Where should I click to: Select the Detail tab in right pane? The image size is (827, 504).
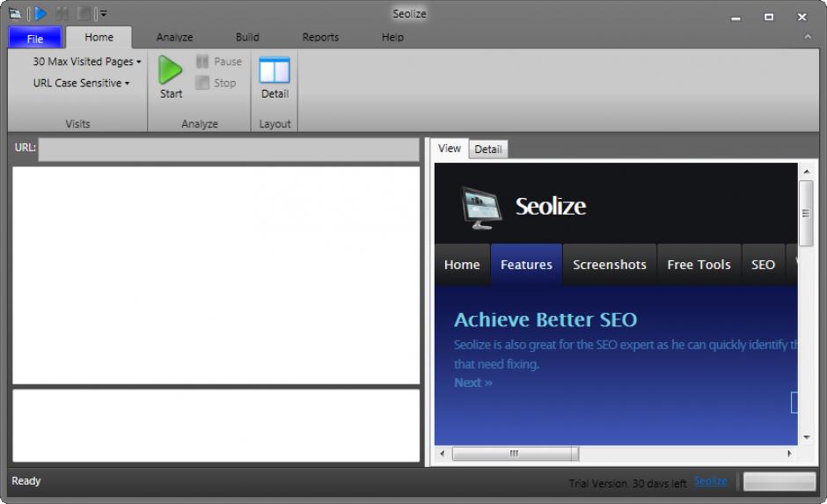[x=488, y=150]
